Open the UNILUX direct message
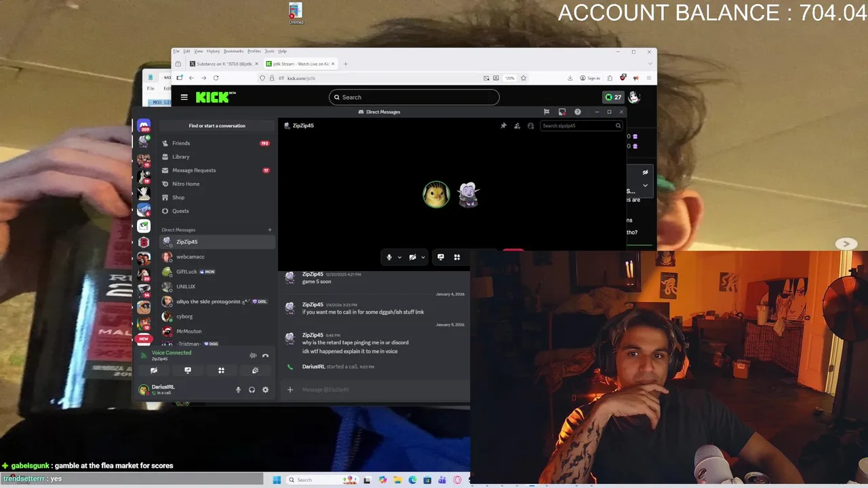The width and height of the screenshot is (868, 488). 217,287
